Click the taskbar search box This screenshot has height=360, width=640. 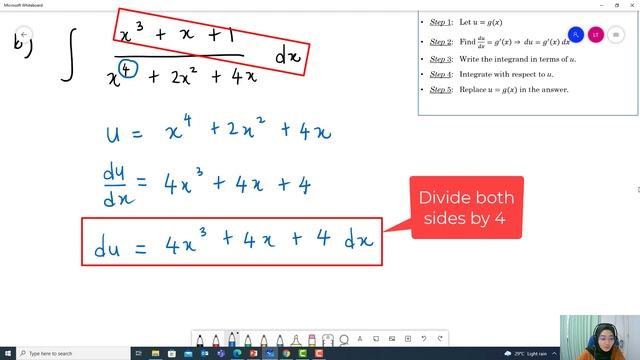tap(73, 353)
